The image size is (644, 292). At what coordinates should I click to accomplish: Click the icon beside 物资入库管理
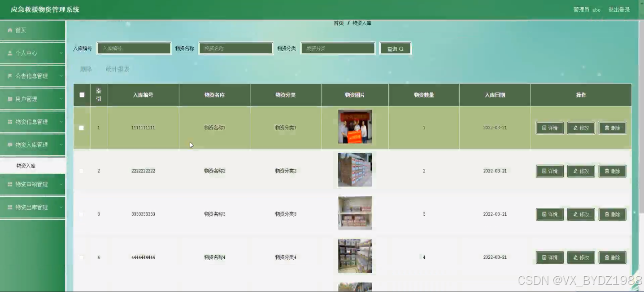(10, 145)
